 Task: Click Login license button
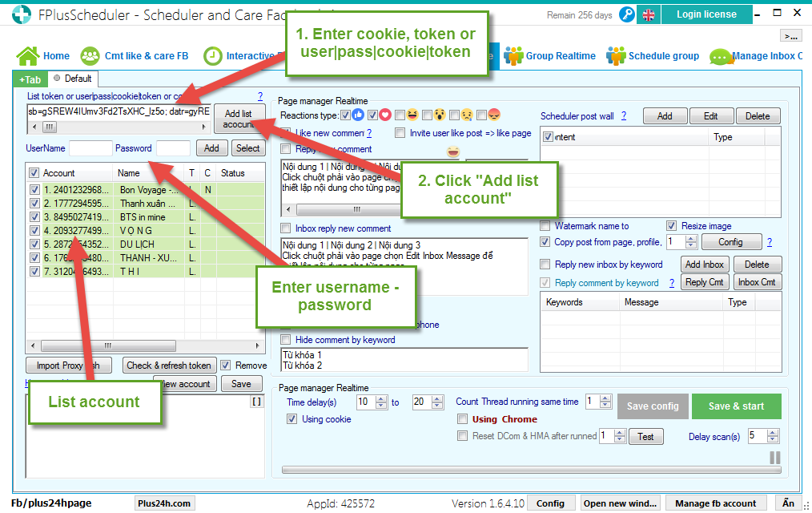[x=706, y=14]
